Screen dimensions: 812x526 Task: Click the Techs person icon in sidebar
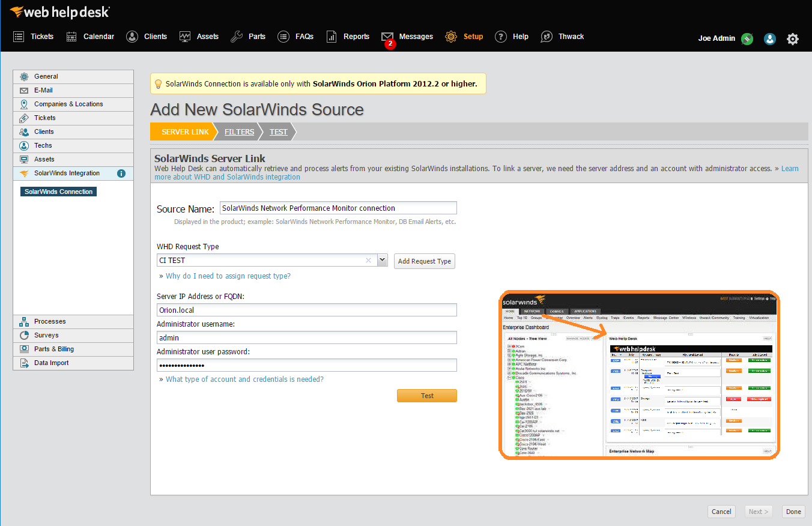point(24,146)
